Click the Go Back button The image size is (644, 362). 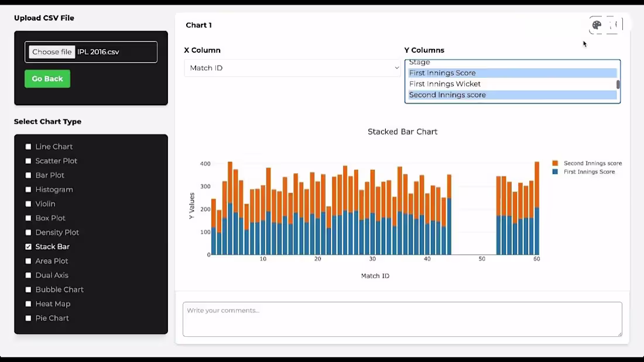click(47, 78)
